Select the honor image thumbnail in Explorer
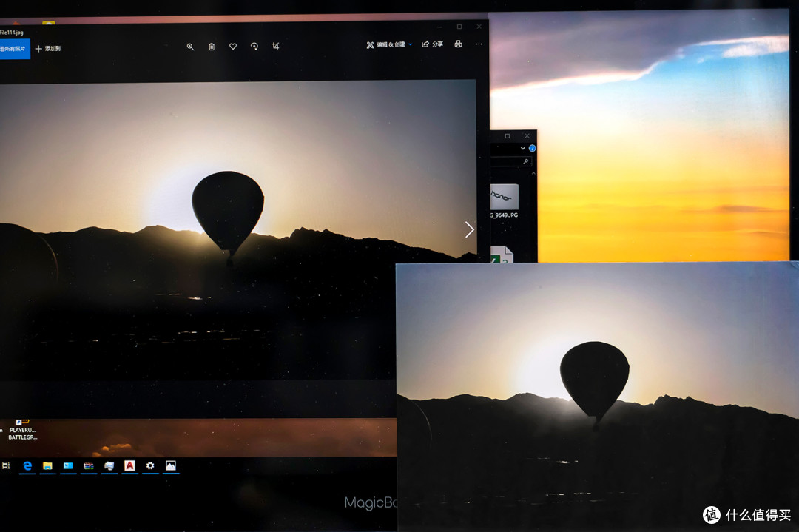The image size is (799, 532). [504, 197]
